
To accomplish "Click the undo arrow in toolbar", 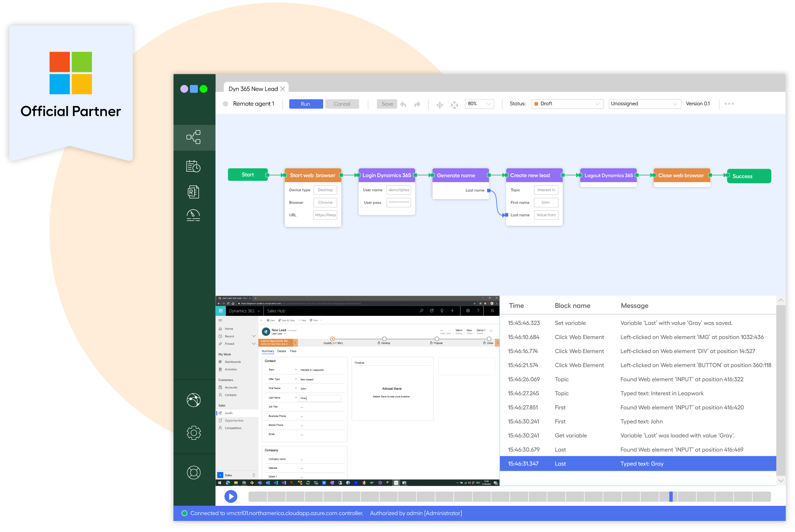I will pyautogui.click(x=404, y=104).
